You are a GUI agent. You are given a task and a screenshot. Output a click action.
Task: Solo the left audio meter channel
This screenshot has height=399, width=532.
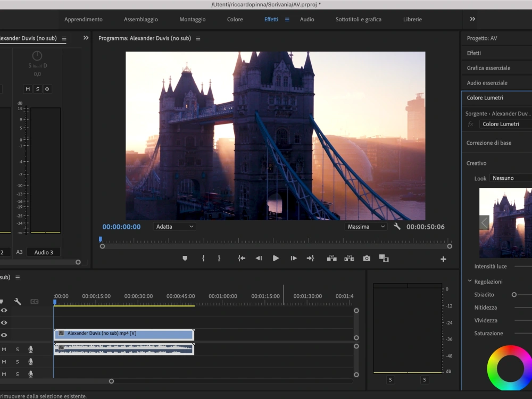click(x=390, y=380)
